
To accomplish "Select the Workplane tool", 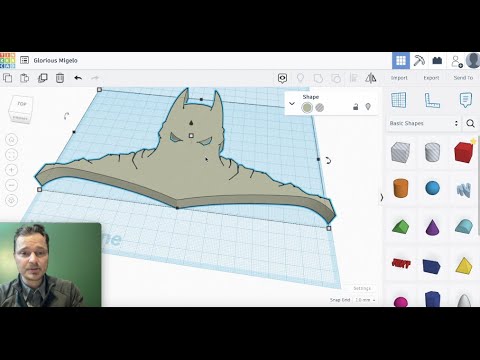I will (399, 100).
